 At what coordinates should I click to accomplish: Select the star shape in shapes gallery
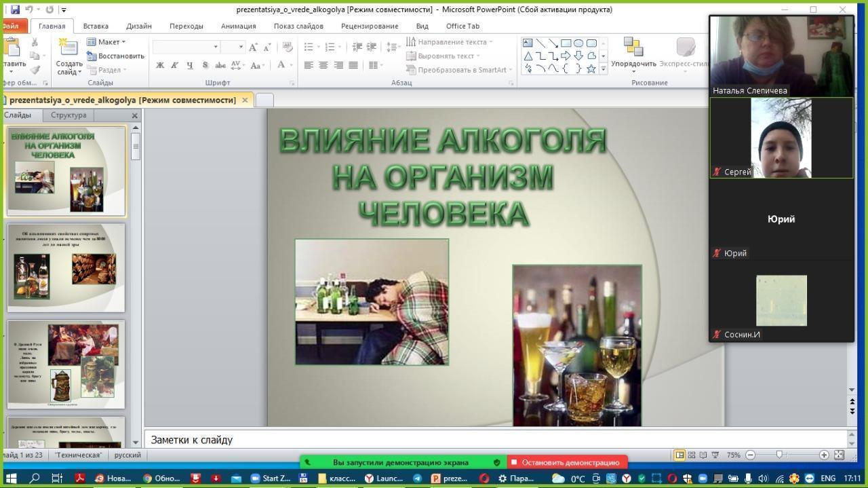pyautogui.click(x=591, y=69)
